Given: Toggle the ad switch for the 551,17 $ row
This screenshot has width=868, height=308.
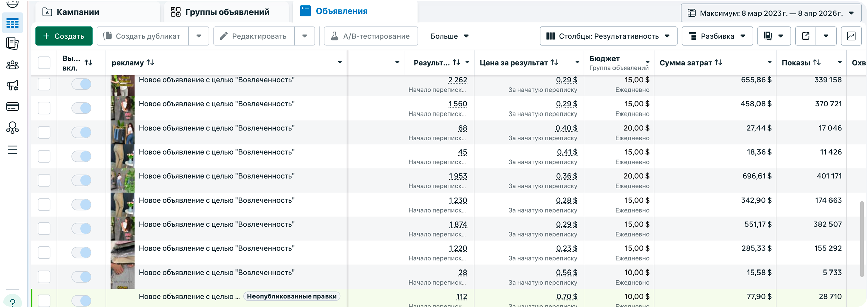Looking at the screenshot, I should [82, 228].
